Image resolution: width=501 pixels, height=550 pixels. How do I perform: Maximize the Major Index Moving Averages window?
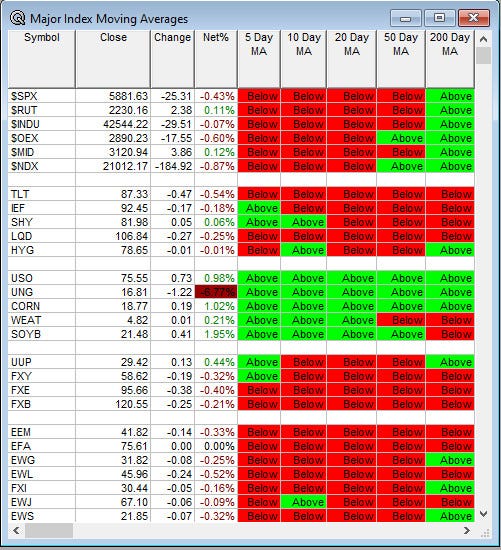[440, 18]
